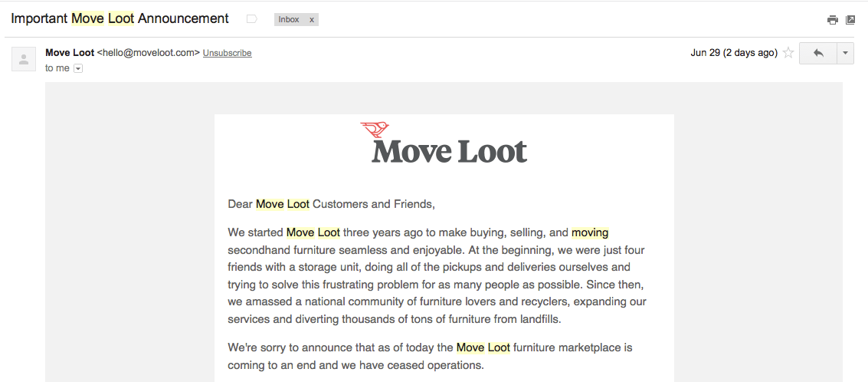Screen dimensions: 868x382
Task: Click the Move Loot logo wordmark
Action: [450, 150]
